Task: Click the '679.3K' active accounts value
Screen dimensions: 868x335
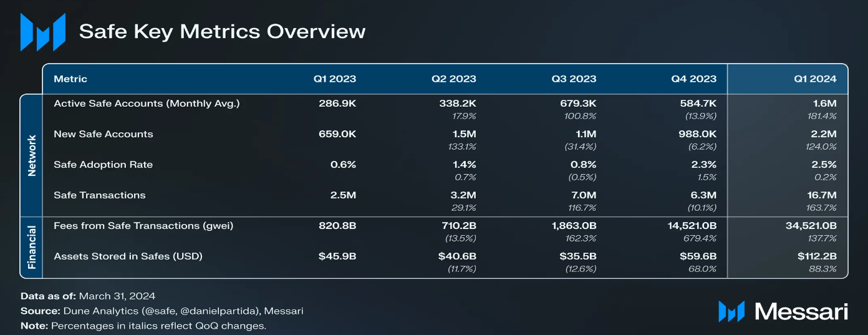Action: pyautogui.click(x=577, y=104)
